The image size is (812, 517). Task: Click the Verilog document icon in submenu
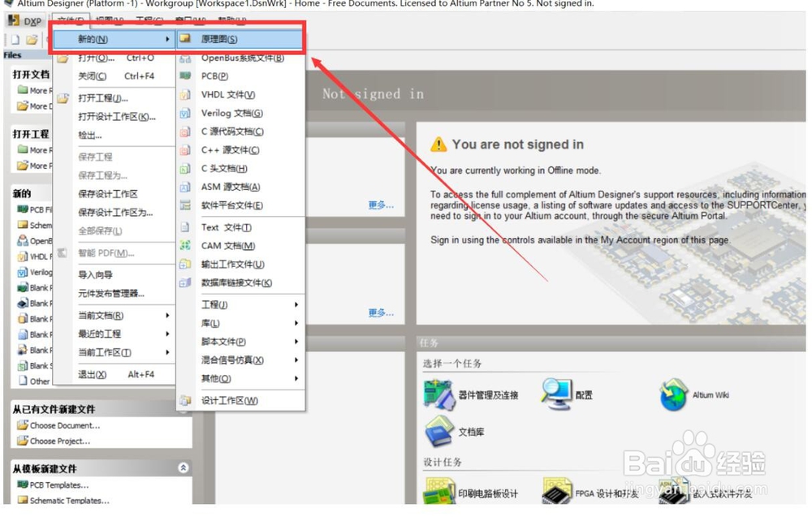(185, 113)
